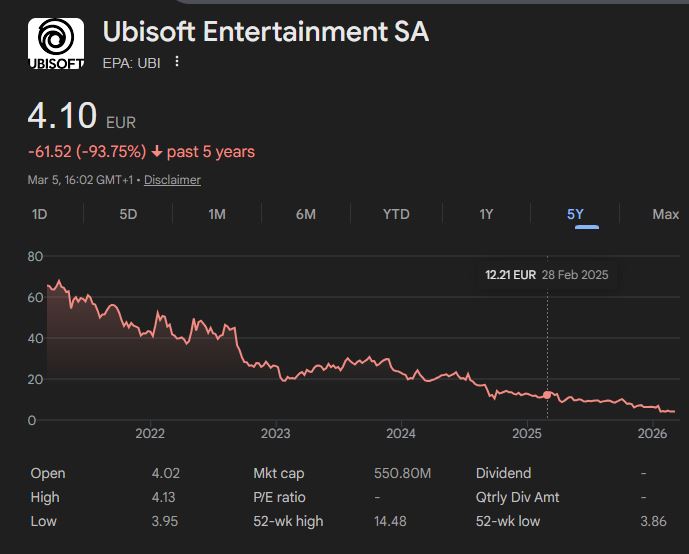Screen dimensions: 689x554
Task: Click the 2023 label on chart axis
Action: (275, 434)
